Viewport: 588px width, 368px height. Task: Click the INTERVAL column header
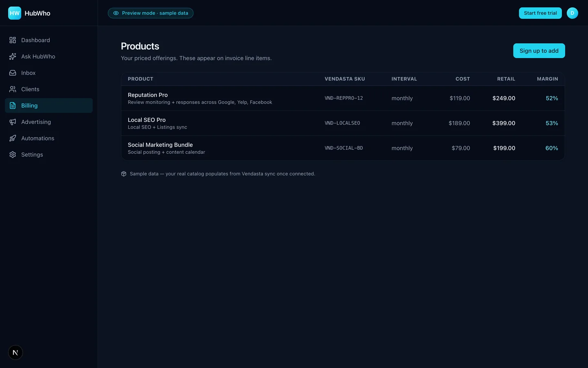tap(404, 79)
